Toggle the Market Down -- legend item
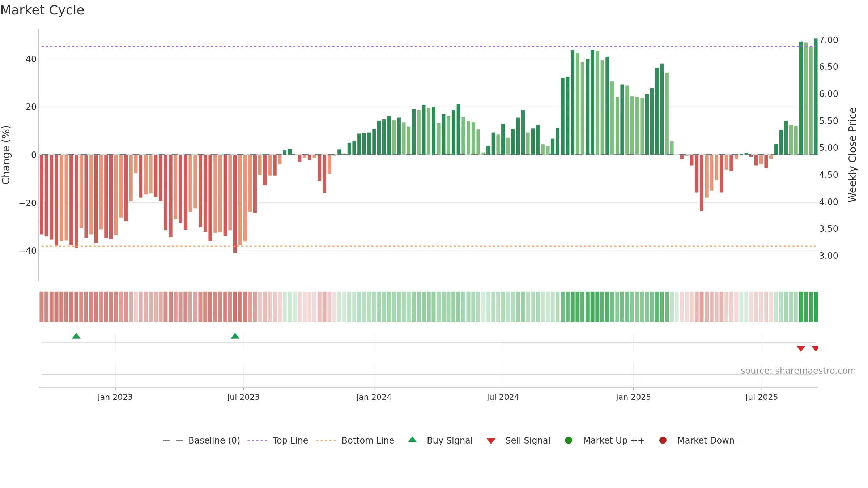The image size is (868, 488). [701, 440]
